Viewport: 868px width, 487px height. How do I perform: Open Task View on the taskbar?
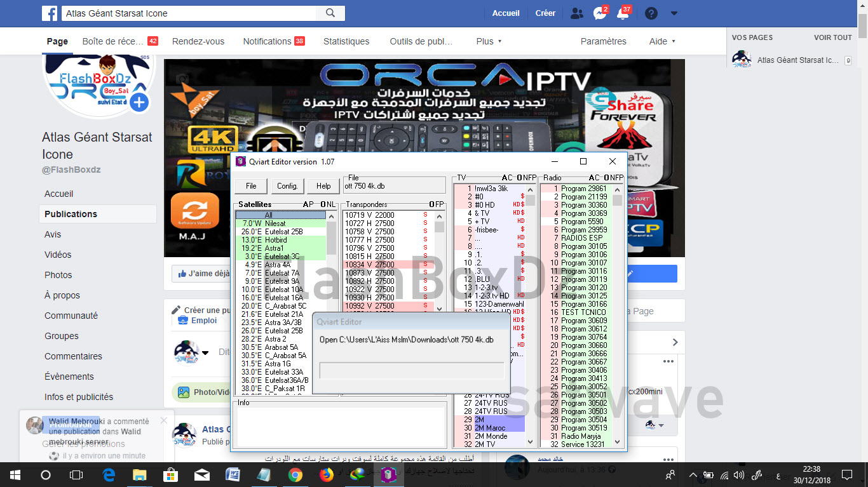tap(76, 474)
